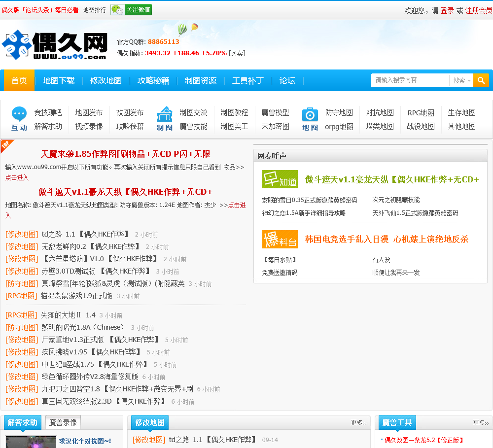493x448 pixels.
Task: Click the 注册会员 link
Action: (479, 10)
